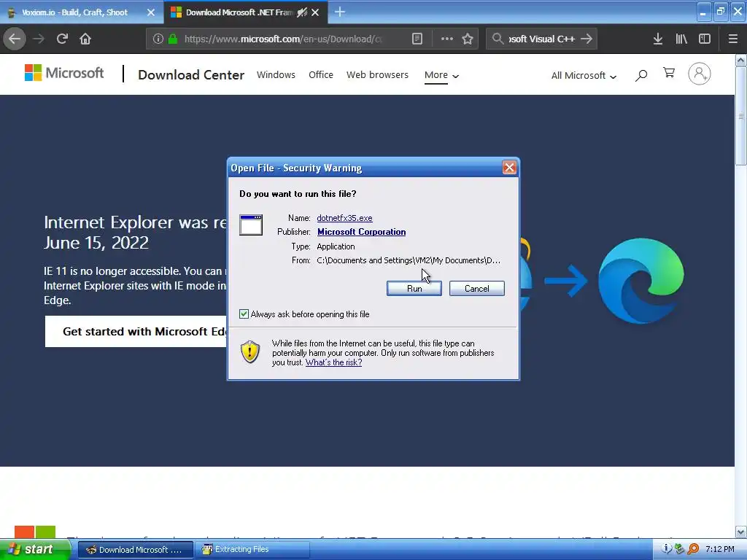Open the browser home page icon
The image size is (747, 560).
tap(85, 39)
